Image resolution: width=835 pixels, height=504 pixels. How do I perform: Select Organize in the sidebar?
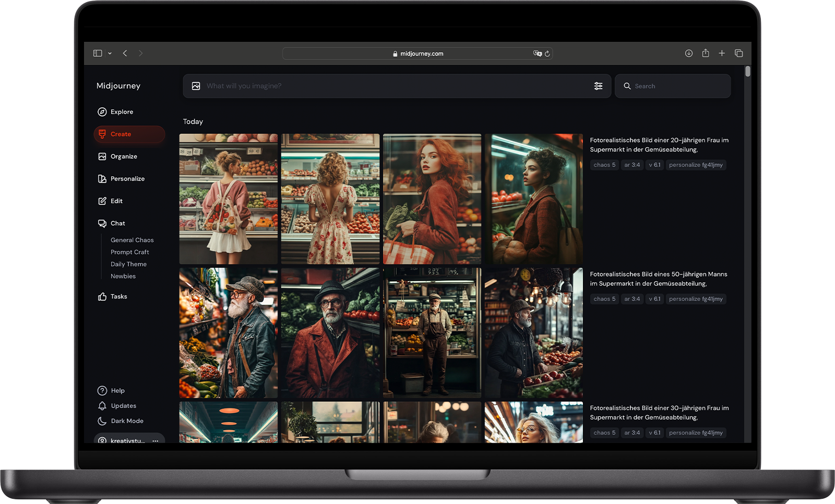124,157
